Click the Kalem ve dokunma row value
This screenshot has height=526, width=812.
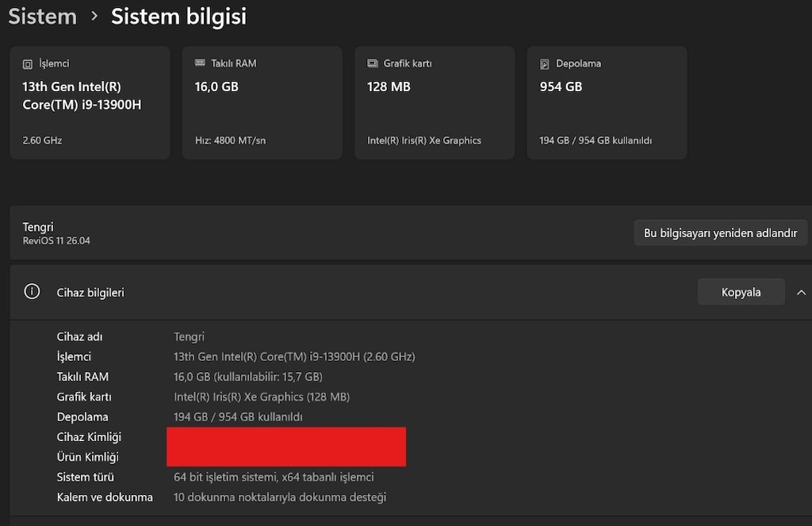280,497
